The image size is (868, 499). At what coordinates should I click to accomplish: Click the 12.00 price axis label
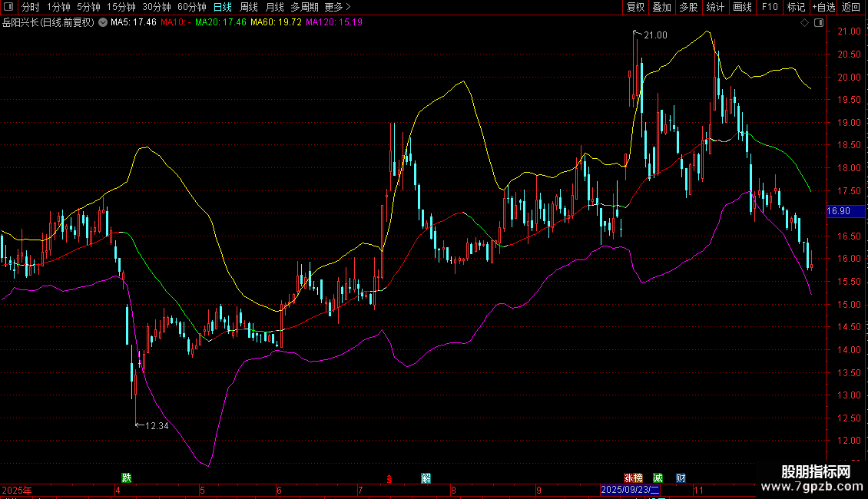(x=849, y=441)
